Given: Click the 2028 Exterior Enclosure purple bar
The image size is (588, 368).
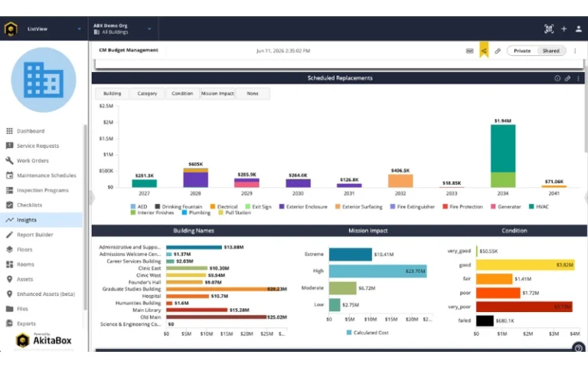Looking at the screenshot, I should pyautogui.click(x=195, y=179).
